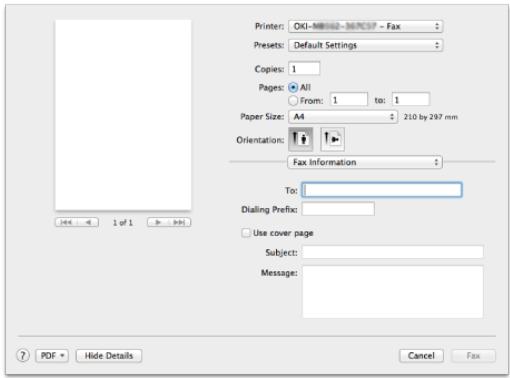Select portrait orientation icon

click(x=300, y=139)
